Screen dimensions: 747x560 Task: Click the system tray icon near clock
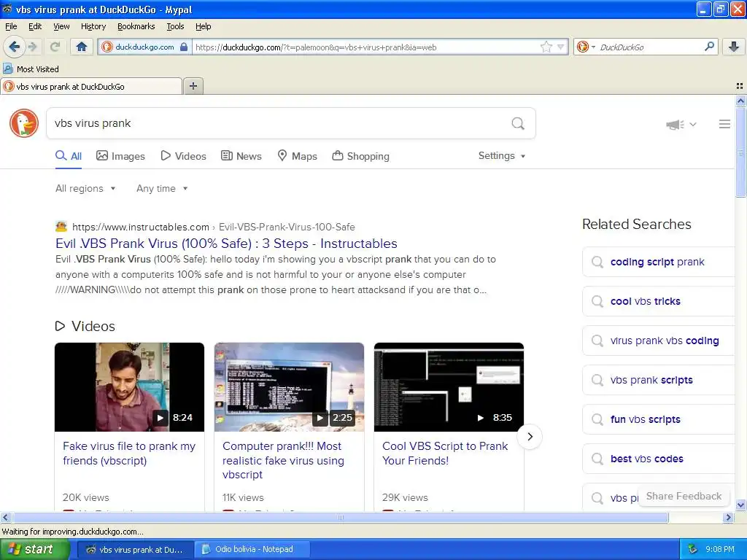point(692,550)
